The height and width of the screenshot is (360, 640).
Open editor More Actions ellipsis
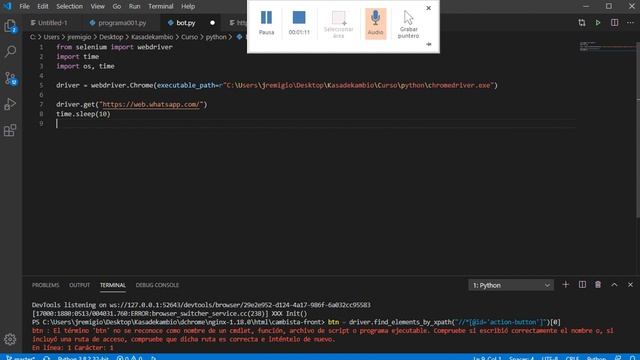(630, 23)
